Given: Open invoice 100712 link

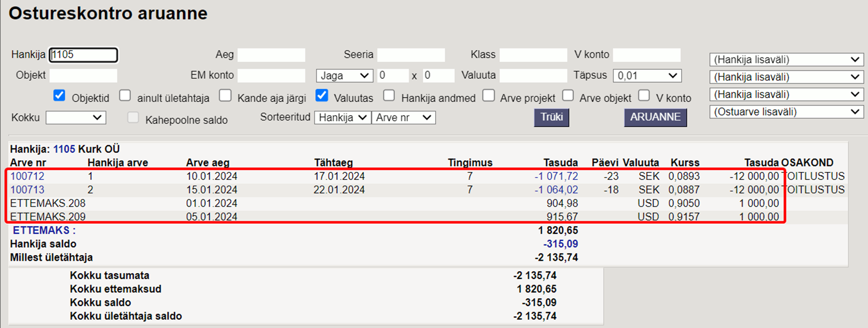Looking at the screenshot, I should point(27,176).
